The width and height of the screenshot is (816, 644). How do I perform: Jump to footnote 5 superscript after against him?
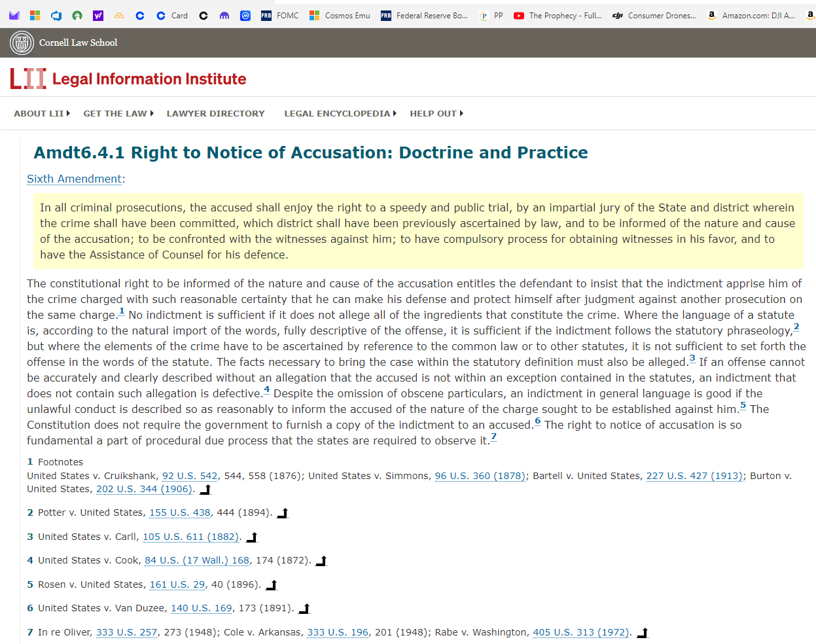(743, 405)
